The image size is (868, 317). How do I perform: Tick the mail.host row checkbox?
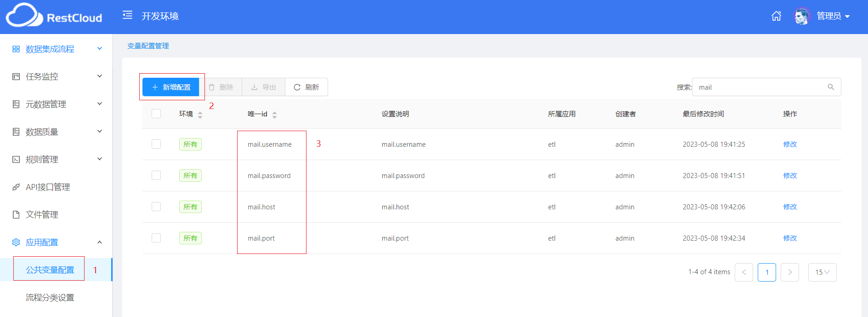point(156,207)
